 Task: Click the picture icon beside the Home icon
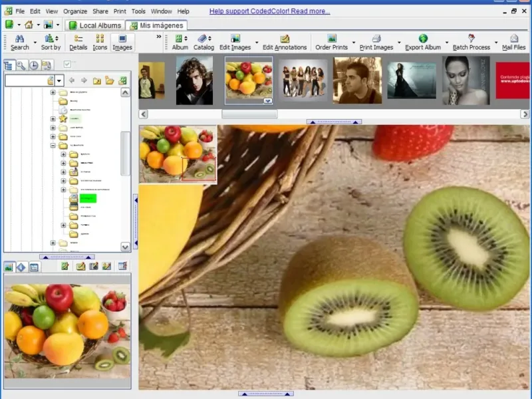48,25
